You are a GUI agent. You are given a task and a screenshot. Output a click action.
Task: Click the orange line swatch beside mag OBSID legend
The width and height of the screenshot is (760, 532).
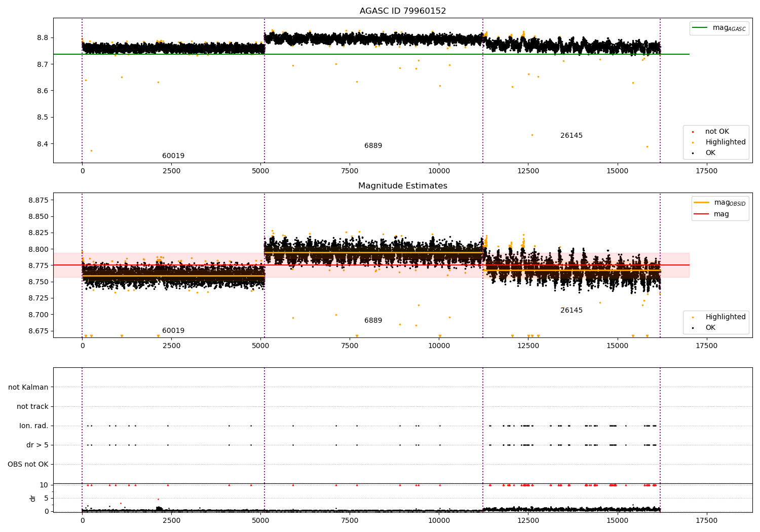(x=702, y=203)
